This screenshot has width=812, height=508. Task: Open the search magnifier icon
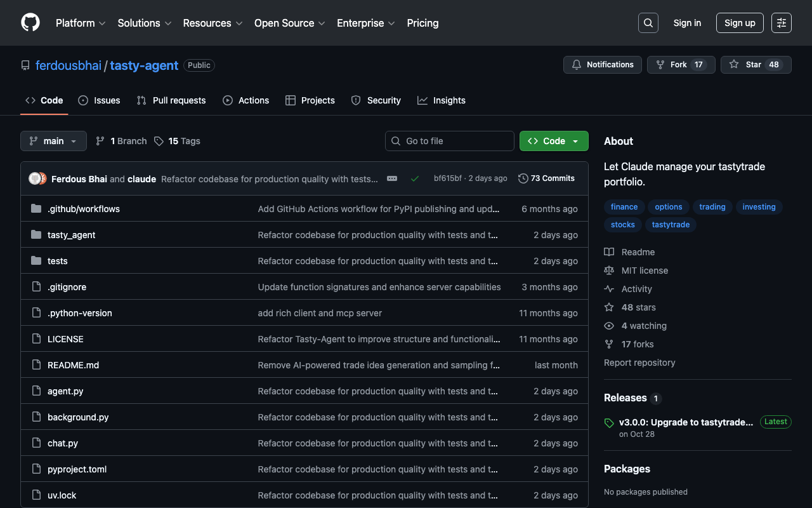[648, 23]
